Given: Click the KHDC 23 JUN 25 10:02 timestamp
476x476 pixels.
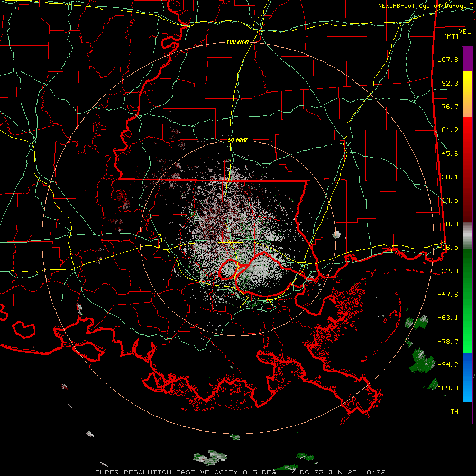Looking at the screenshot, I should point(338,472).
